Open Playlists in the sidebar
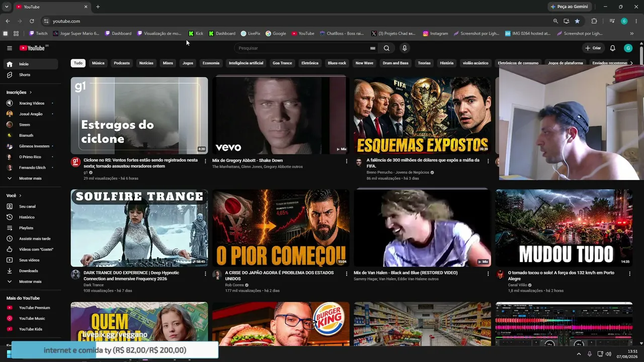This screenshot has height=362, width=644. coord(31,228)
